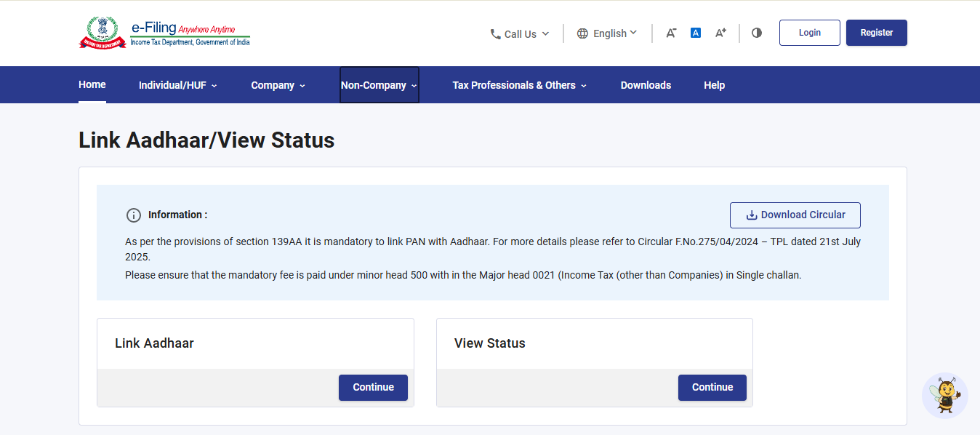The height and width of the screenshot is (435, 980).
Task: Increase font size with the A+ icon
Action: (720, 33)
